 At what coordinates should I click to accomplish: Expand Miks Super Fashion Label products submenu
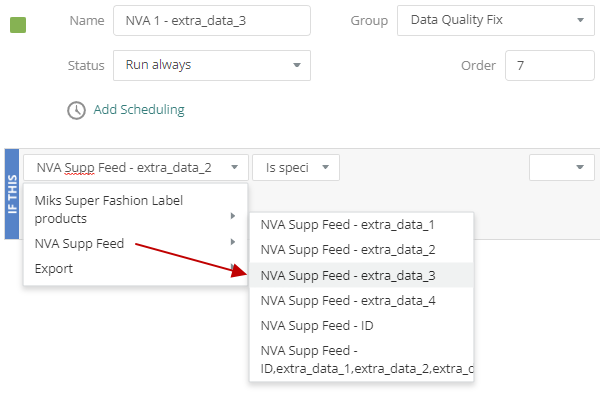(x=135, y=209)
